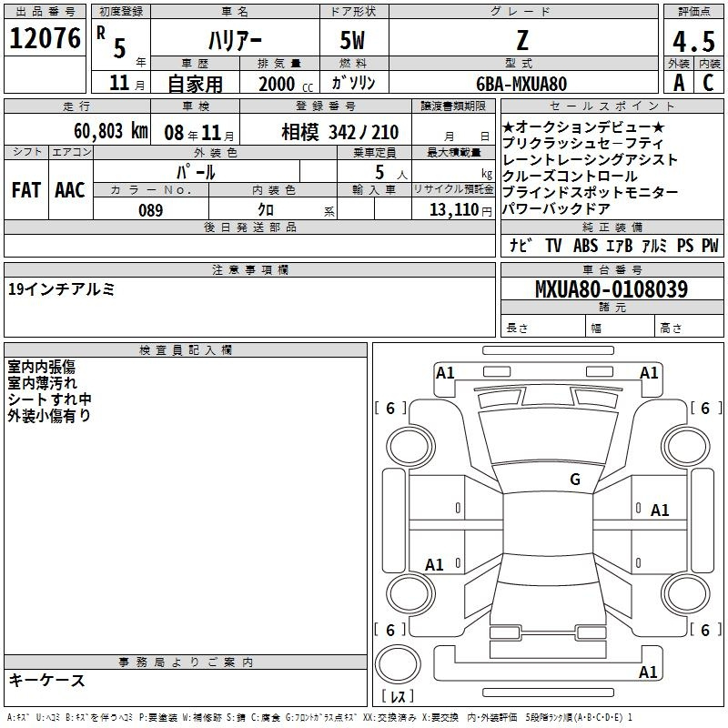728x728 pixels.
Task: Select lot number 12076
Action: [x=45, y=39]
